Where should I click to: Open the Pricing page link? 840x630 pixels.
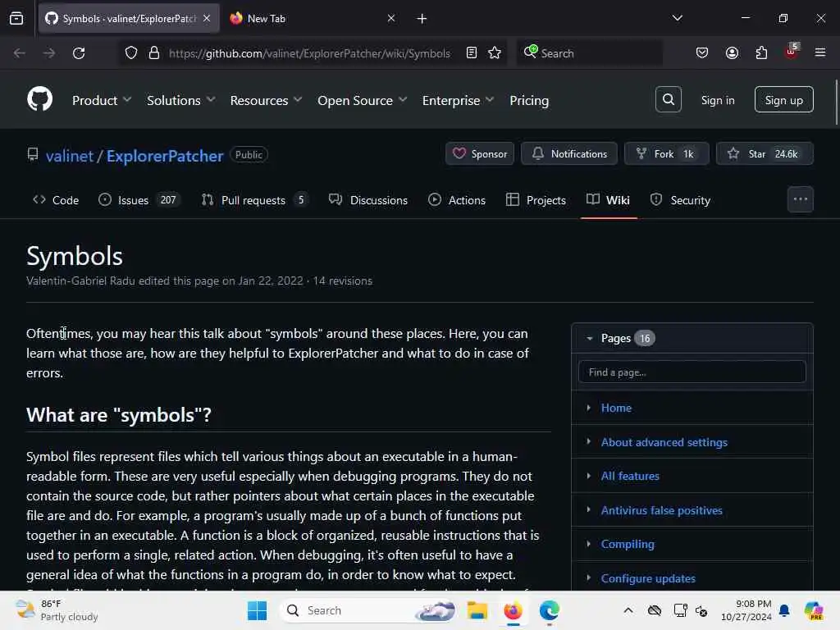click(529, 100)
